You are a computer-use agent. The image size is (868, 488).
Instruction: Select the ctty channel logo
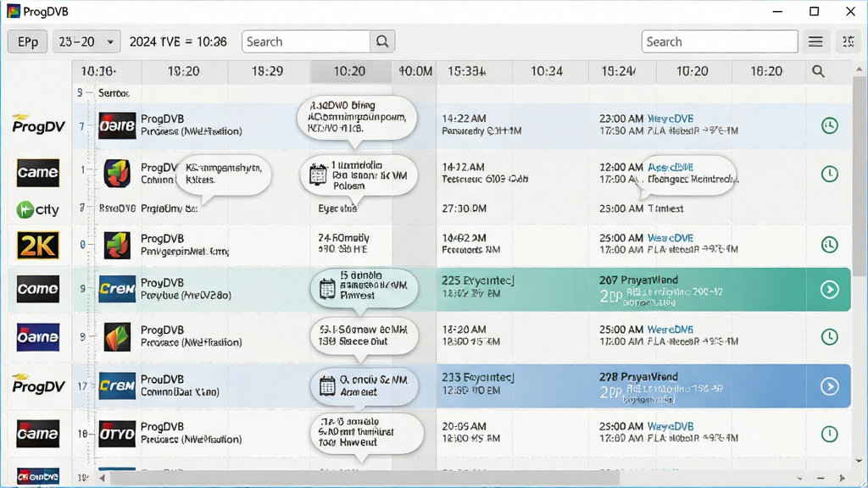37,210
